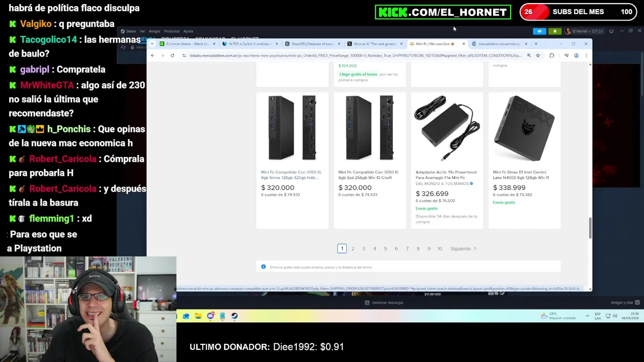This screenshot has width=644, height=362.
Task: Bookmark this page with the star icon
Action: coord(538,55)
